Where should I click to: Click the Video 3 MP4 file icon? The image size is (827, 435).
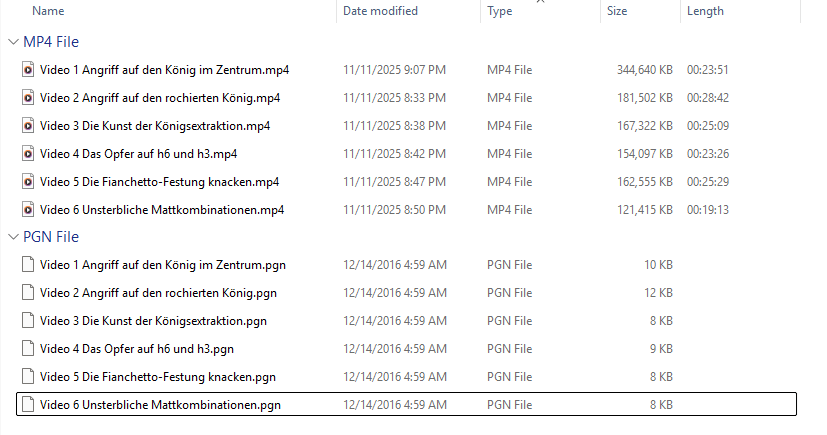(x=28, y=126)
